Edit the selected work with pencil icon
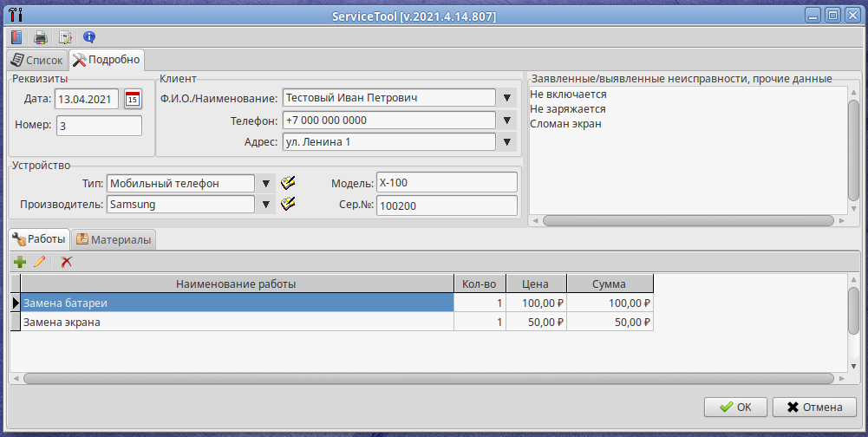The image size is (868, 437). pyautogui.click(x=39, y=261)
